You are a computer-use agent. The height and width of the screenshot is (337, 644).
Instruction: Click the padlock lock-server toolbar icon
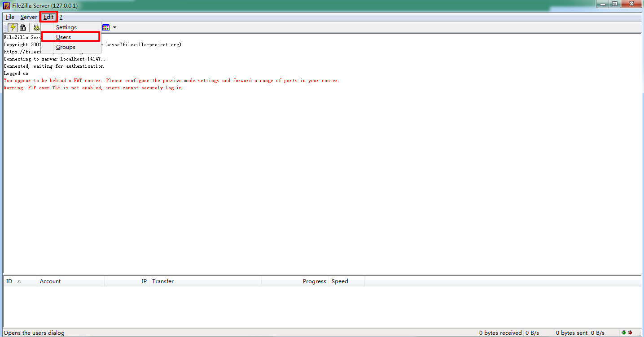pyautogui.click(x=23, y=27)
